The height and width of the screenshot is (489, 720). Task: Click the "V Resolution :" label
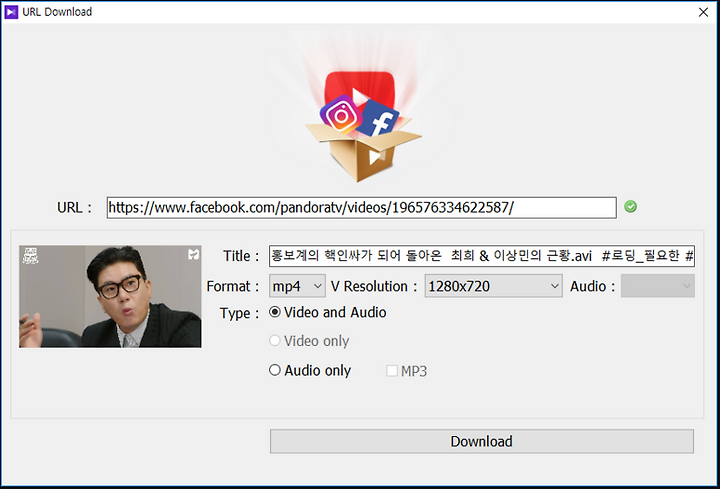(x=374, y=287)
